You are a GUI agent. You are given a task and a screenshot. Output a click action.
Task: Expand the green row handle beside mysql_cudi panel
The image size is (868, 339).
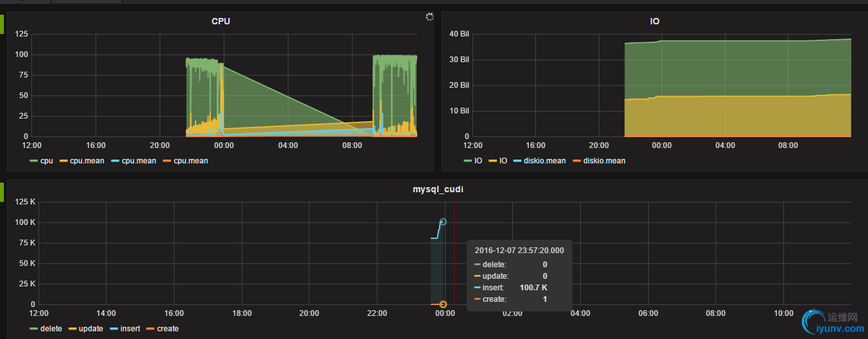(2, 192)
